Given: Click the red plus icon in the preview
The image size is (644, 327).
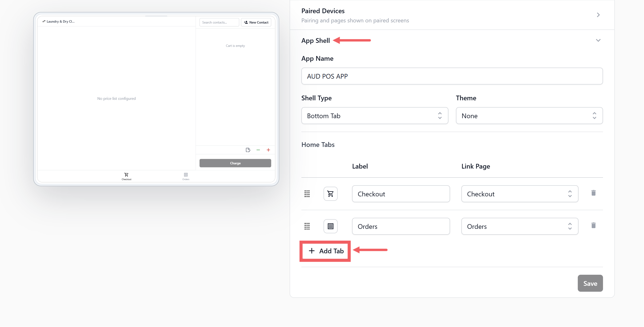Looking at the screenshot, I should [268, 150].
